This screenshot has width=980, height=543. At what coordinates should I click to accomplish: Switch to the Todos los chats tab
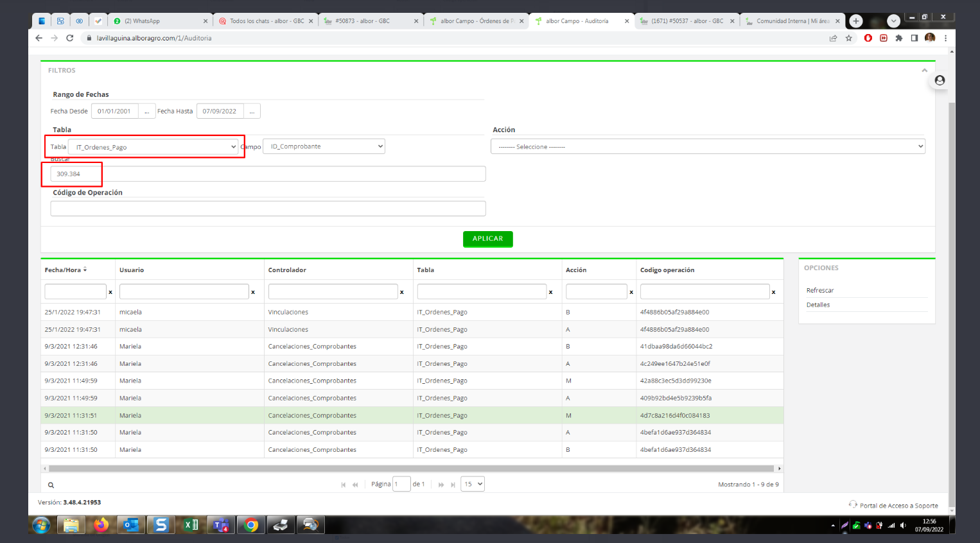point(265,21)
